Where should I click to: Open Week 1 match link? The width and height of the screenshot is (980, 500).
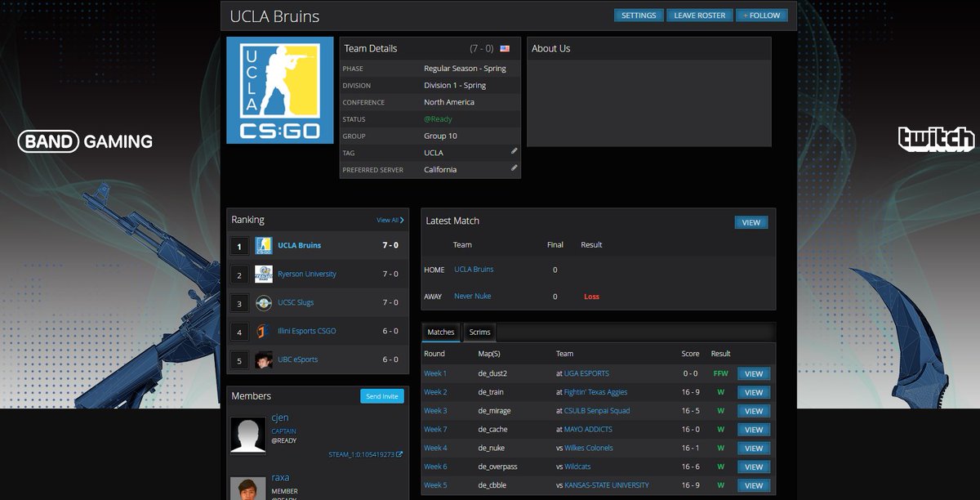point(435,373)
